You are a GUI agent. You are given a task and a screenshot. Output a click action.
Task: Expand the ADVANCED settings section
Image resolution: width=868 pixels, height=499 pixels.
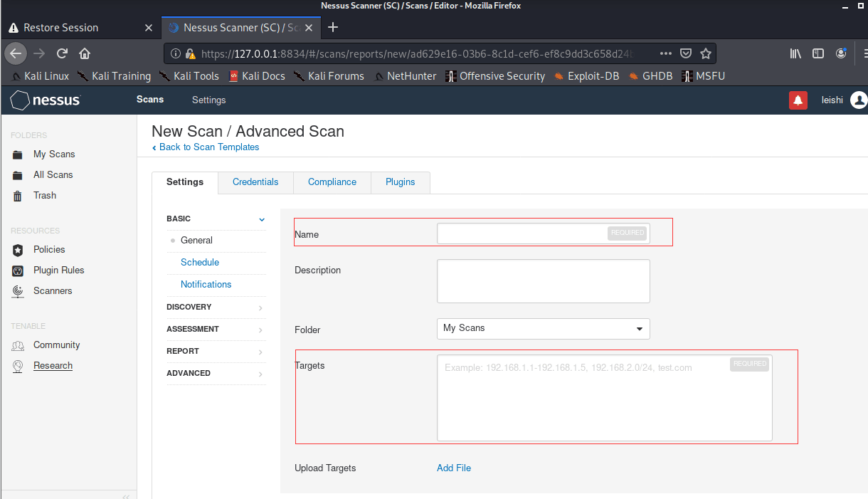pyautogui.click(x=216, y=373)
